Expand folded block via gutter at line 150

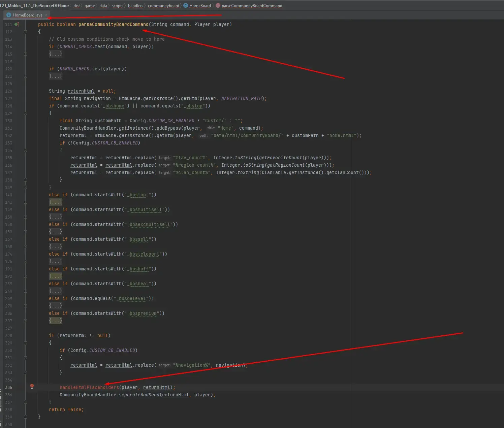25,217
